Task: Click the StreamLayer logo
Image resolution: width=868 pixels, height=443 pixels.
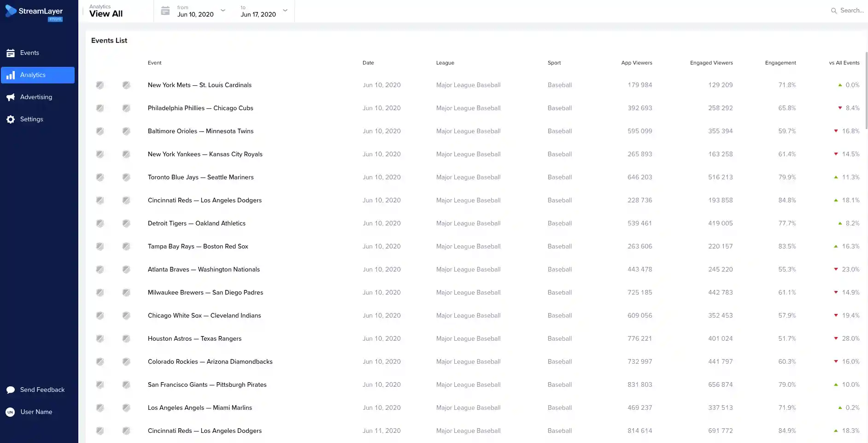Action: point(34,12)
